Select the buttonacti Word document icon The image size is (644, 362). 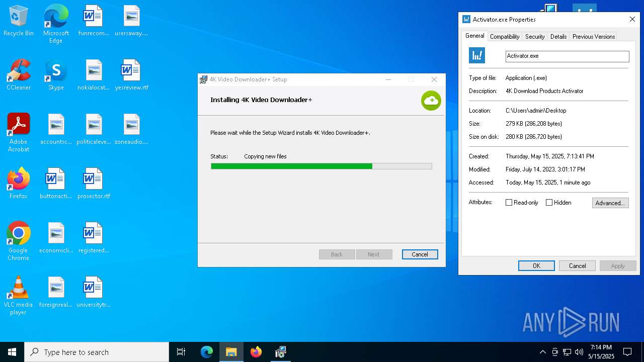click(x=56, y=184)
